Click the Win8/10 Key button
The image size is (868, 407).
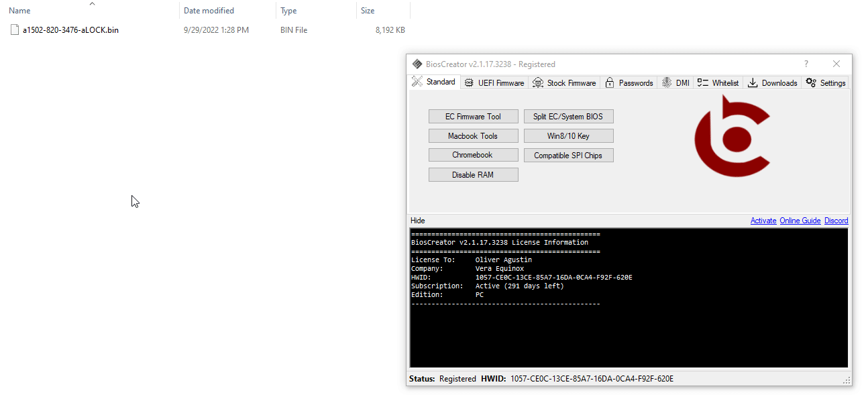[x=568, y=136]
